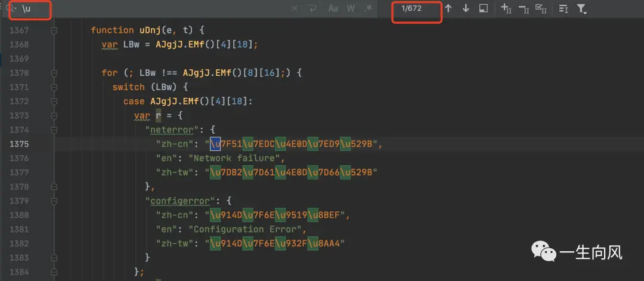Click line number 1375 in gutter

19,144
